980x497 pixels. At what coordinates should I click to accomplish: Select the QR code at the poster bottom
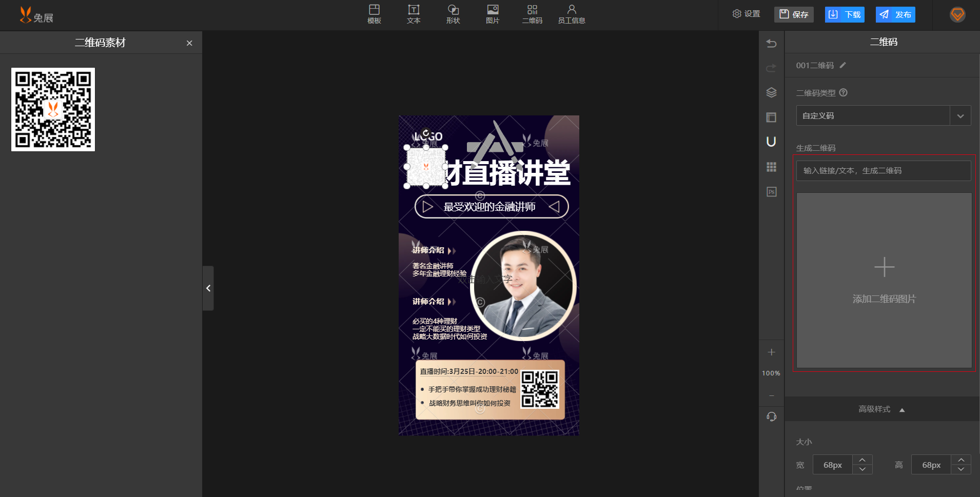coord(540,389)
